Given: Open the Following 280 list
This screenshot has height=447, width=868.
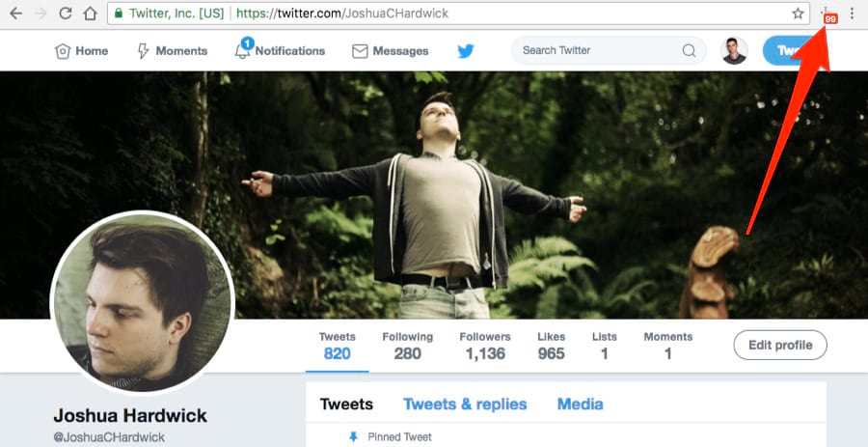Looking at the screenshot, I should tap(407, 346).
